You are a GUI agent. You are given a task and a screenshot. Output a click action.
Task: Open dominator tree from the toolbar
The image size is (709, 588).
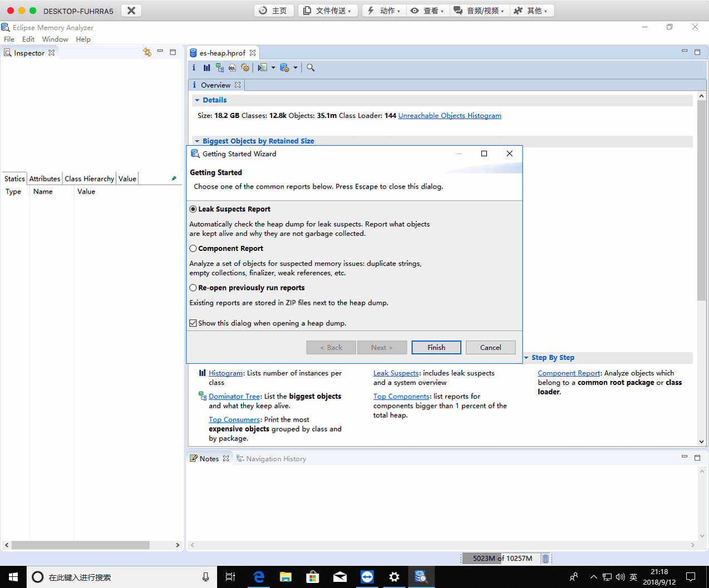(220, 68)
